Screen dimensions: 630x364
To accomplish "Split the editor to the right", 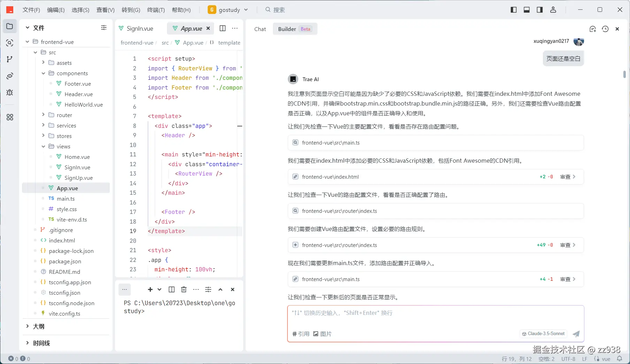I will click(223, 28).
